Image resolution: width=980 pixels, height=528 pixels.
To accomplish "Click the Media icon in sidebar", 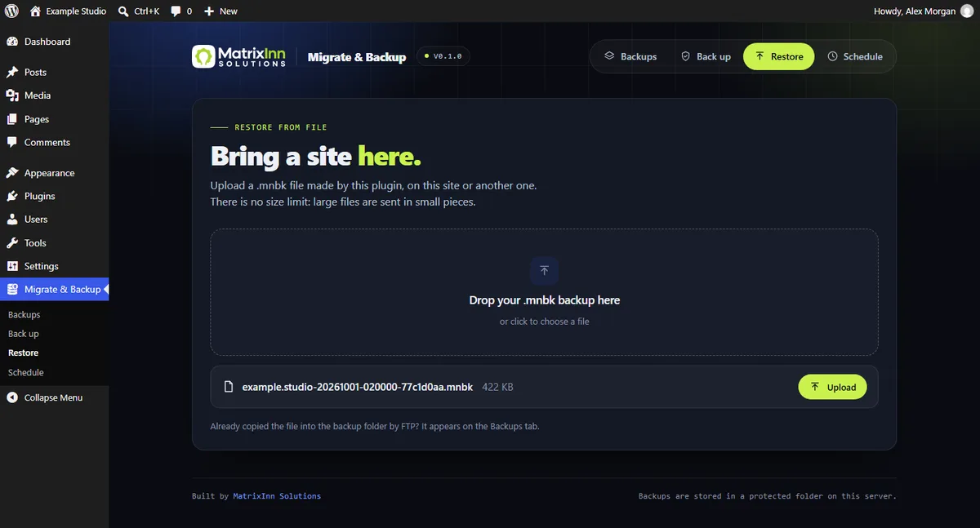I will [x=12, y=95].
